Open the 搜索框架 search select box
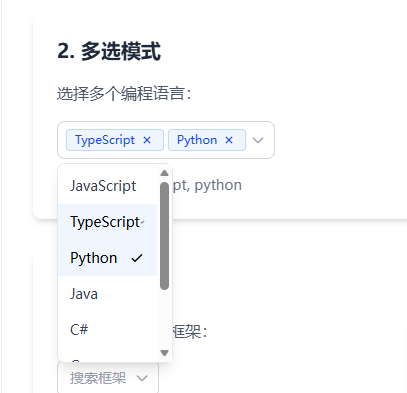407x393 pixels. pos(108,378)
